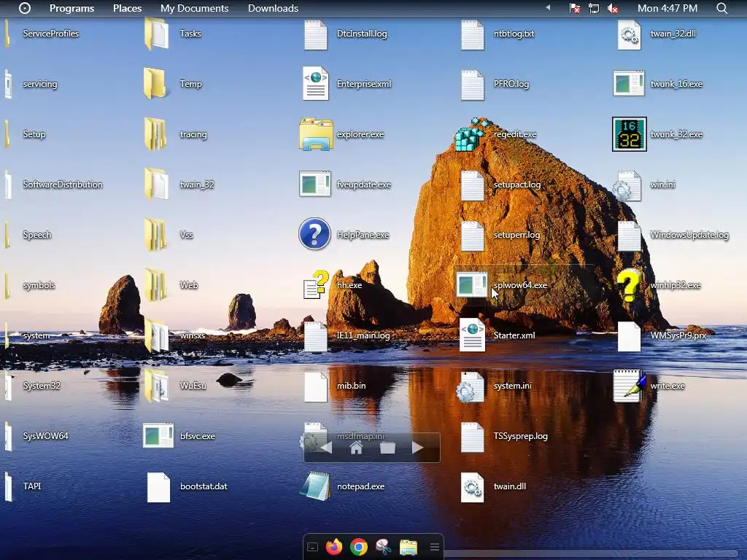
Task: Select the setuperr.log file
Action: click(472, 236)
